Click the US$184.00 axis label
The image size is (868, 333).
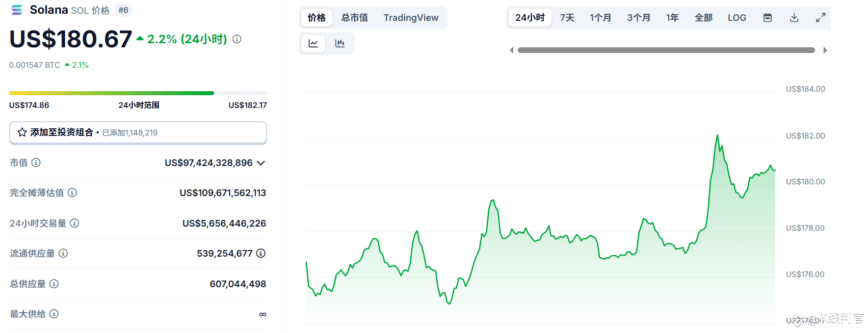[x=805, y=89]
